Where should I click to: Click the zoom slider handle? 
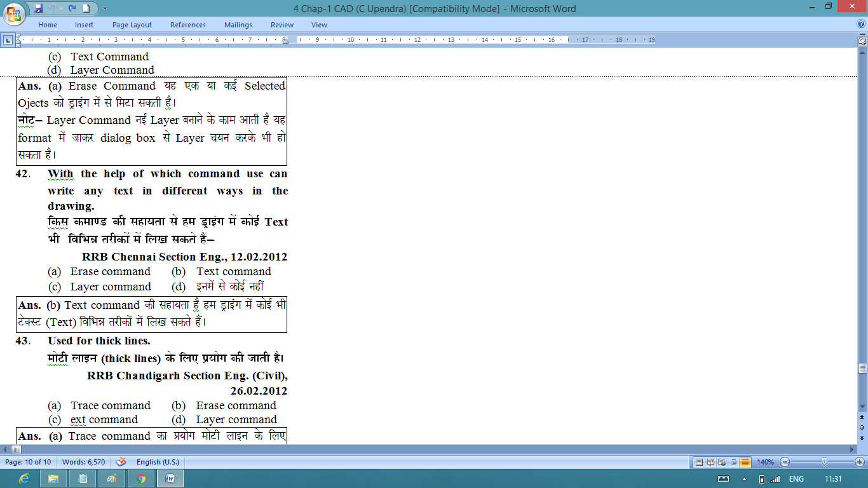coord(824,462)
